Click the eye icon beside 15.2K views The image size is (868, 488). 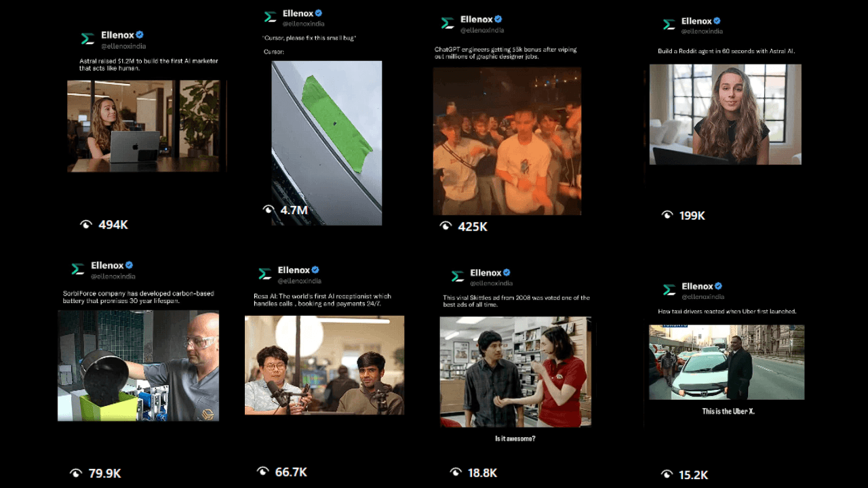[667, 474]
